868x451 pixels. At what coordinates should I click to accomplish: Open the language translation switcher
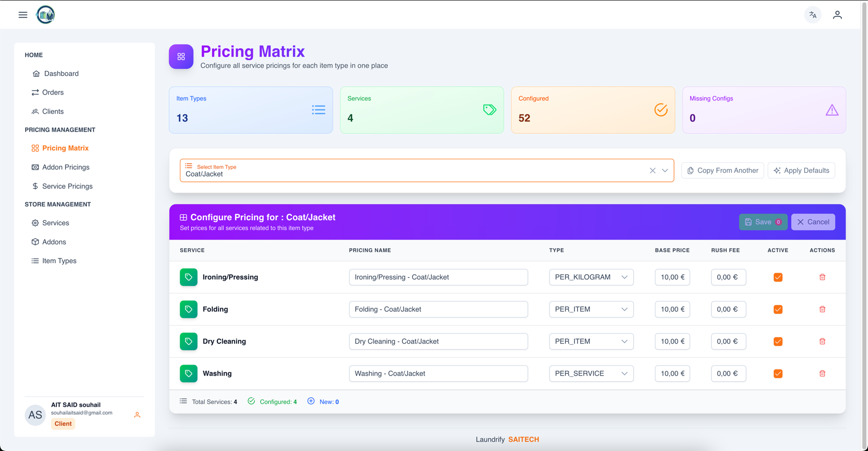[x=813, y=15]
